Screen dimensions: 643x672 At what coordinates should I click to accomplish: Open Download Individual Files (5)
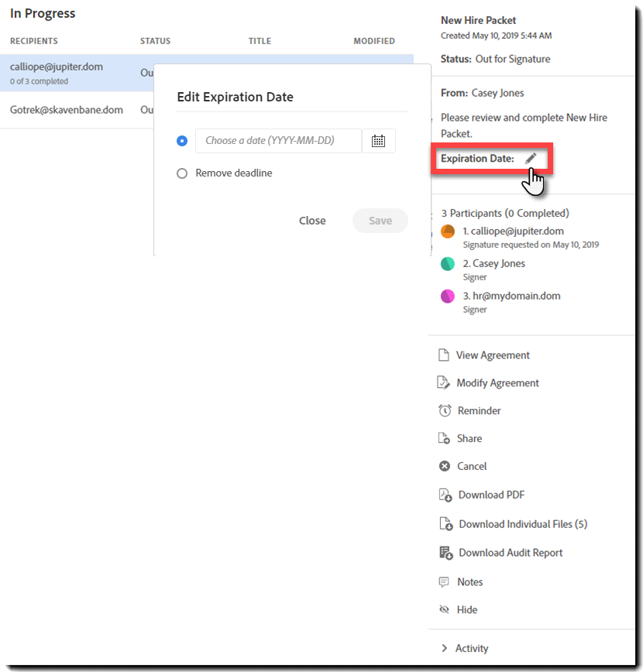tap(522, 524)
